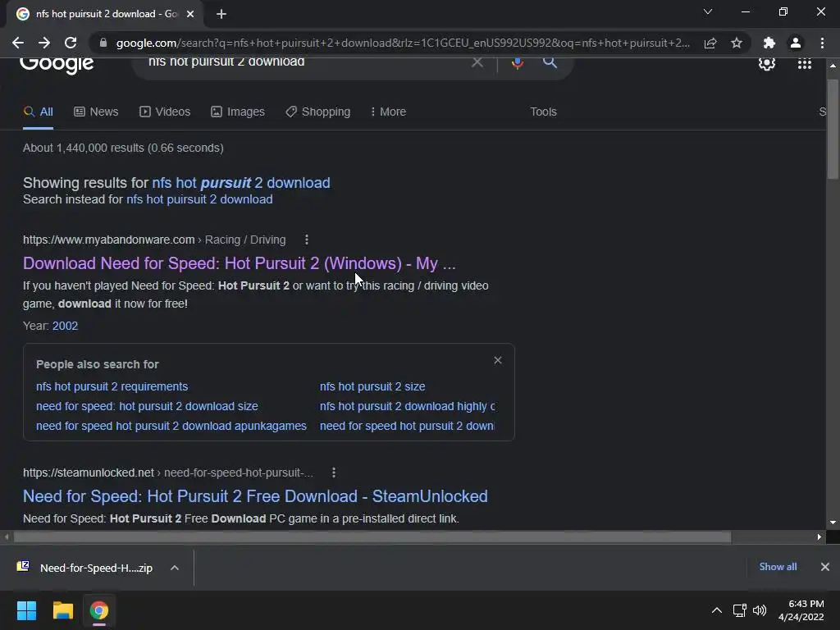Switch to the News tab
Viewport: 840px width, 630px height.
pyautogui.click(x=96, y=112)
